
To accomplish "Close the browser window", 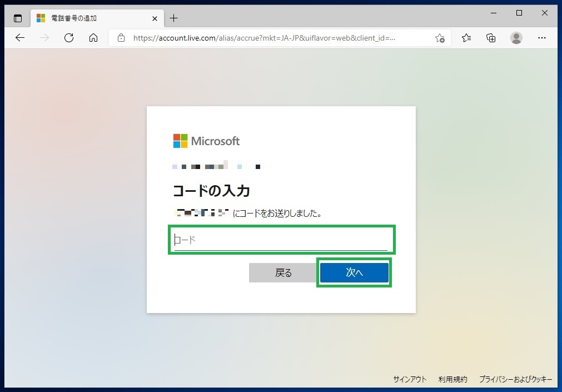I will tap(544, 13).
